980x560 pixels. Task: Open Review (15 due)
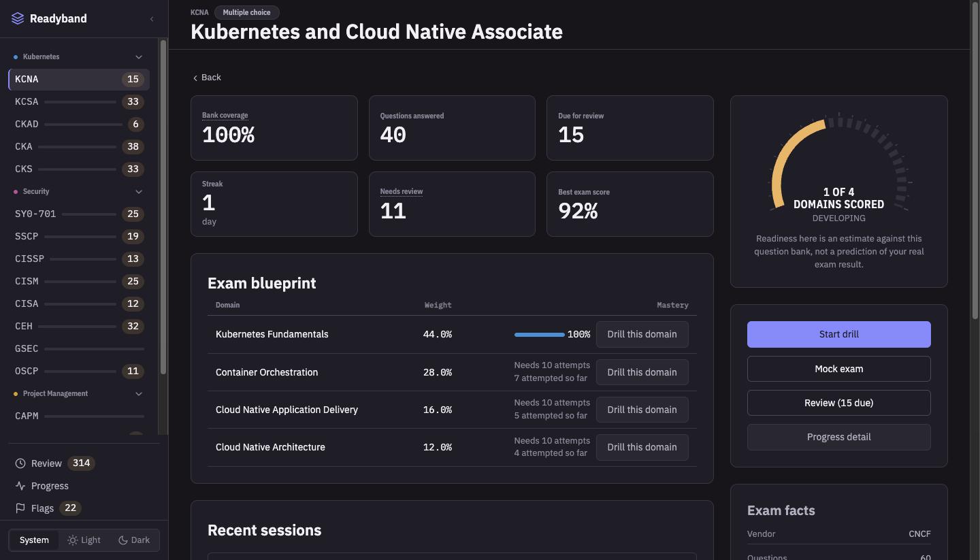838,403
